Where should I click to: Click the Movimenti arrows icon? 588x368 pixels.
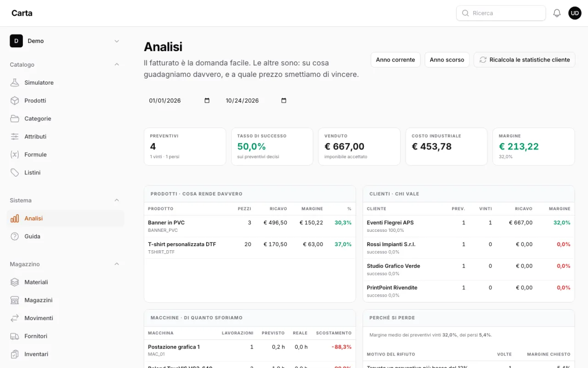(x=15, y=318)
